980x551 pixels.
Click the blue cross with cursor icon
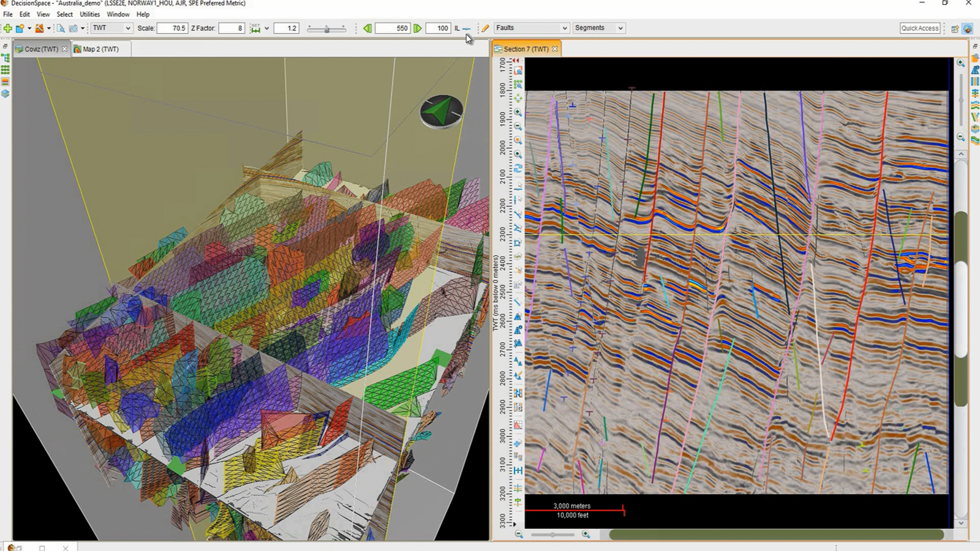point(518,443)
